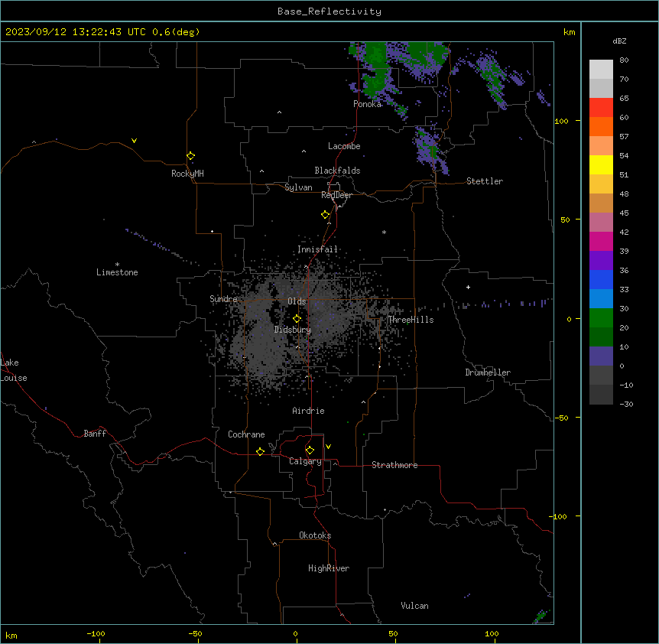Image resolution: width=659 pixels, height=644 pixels.
Task: Select the Stettler city label
Action: 485,181
